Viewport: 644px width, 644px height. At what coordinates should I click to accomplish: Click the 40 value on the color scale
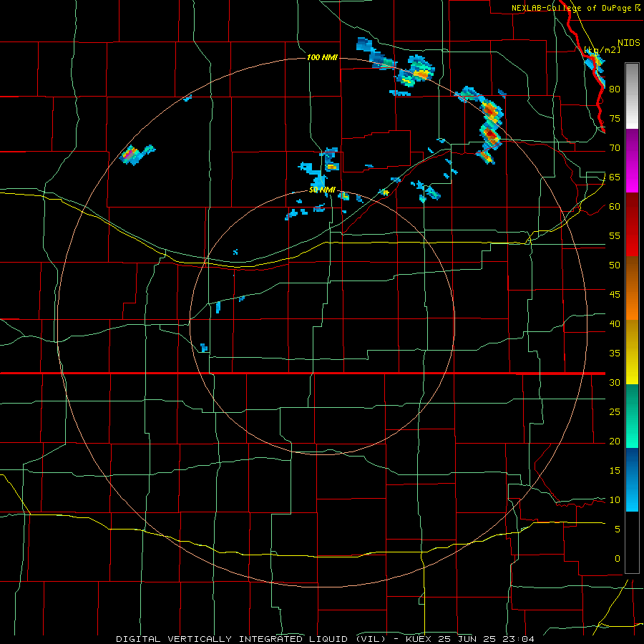pyautogui.click(x=615, y=323)
